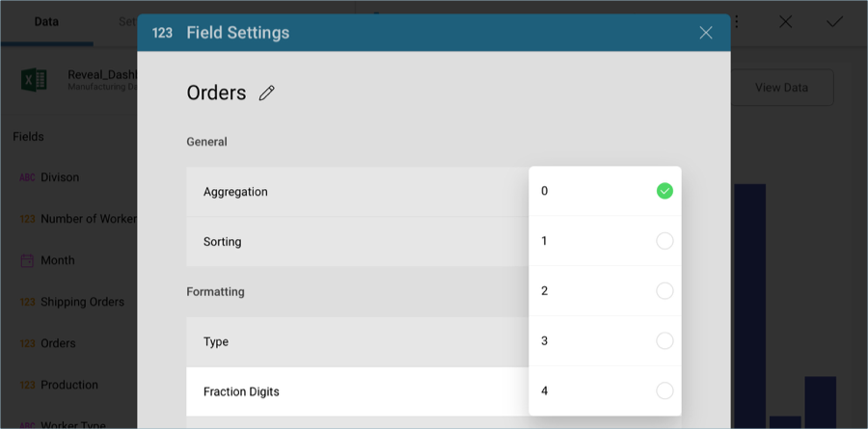Click the checkmark icon to confirm changes
The image size is (868, 429).
834,21
